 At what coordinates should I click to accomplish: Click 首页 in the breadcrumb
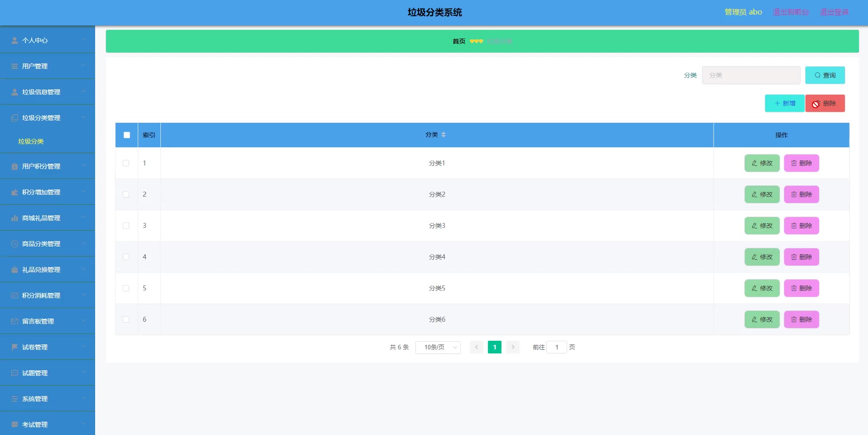tap(459, 41)
